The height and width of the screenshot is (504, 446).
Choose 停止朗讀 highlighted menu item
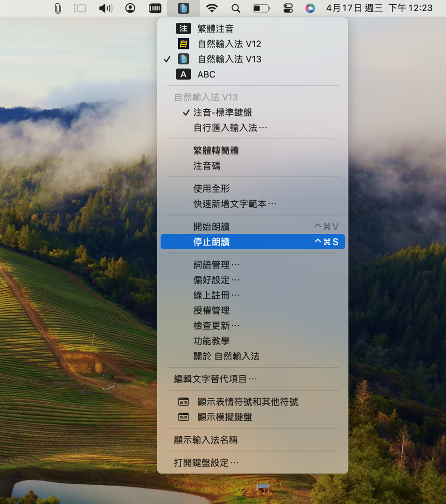[x=252, y=242]
